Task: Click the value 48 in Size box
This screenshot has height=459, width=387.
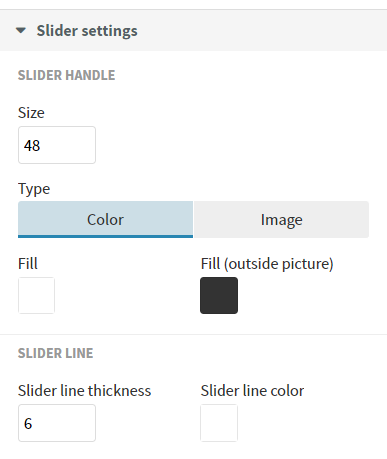Action: coord(32,146)
